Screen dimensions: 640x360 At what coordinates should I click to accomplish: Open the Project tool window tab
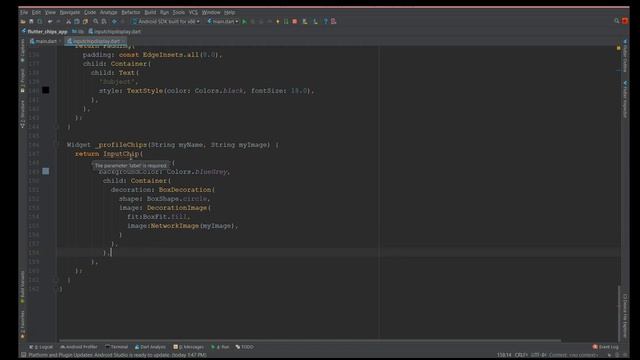tap(22, 80)
